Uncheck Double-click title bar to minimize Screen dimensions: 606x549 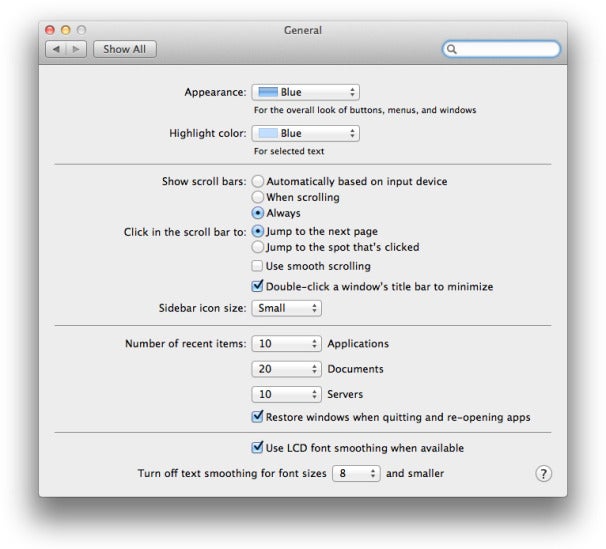tap(257, 286)
